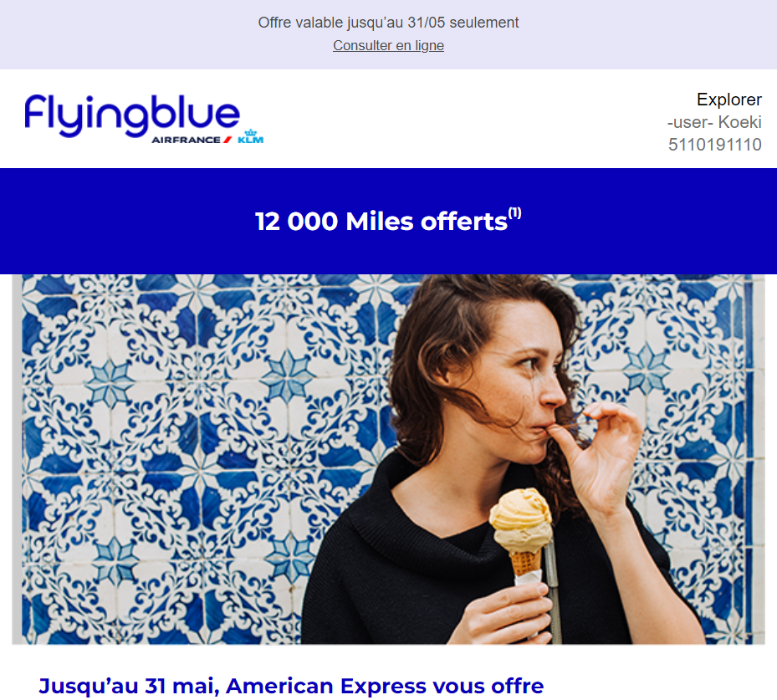
Task: Click the lavender preheader bar background
Action: [124, 34]
